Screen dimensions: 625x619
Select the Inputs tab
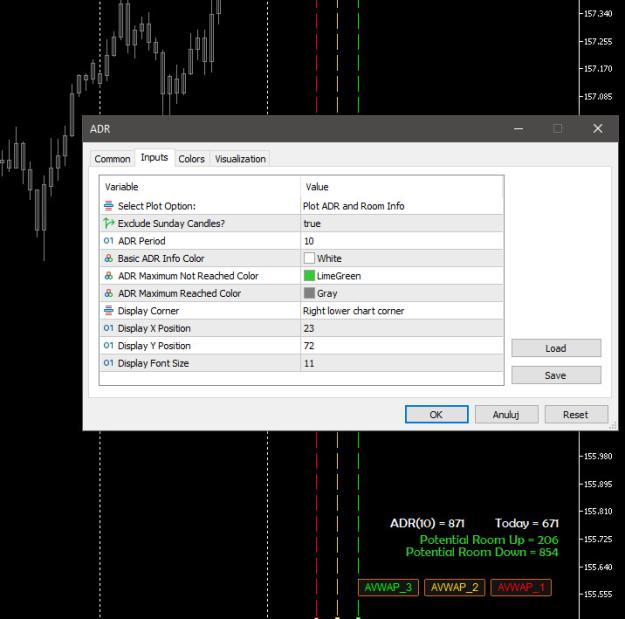pos(154,158)
